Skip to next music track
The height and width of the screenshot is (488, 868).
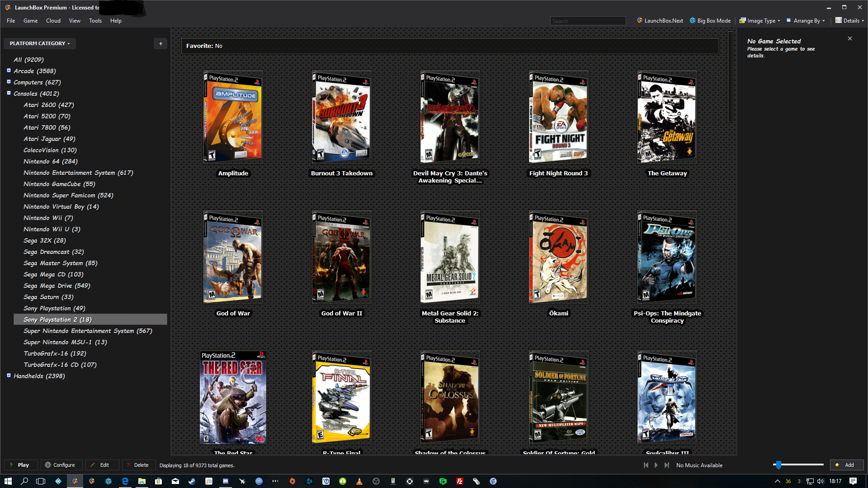pos(667,465)
